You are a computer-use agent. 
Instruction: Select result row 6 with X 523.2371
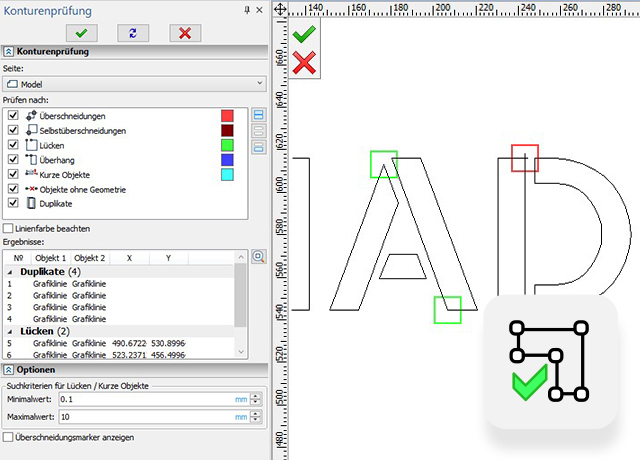[x=119, y=355]
